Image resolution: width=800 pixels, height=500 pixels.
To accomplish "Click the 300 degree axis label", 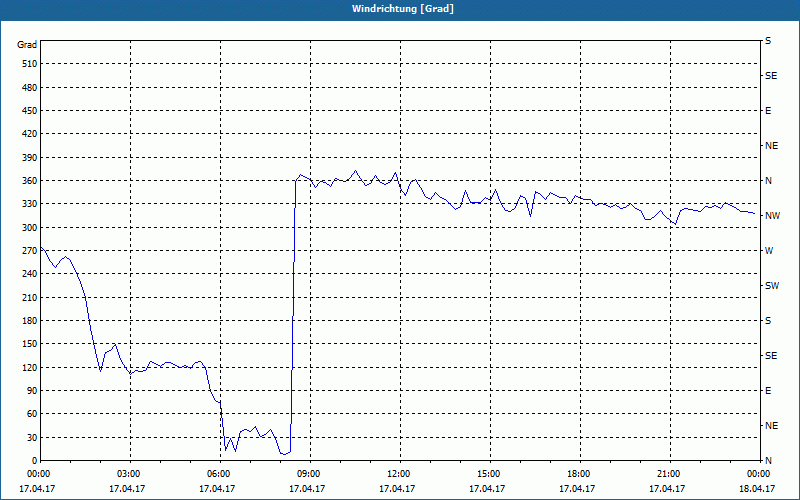I will (30, 227).
